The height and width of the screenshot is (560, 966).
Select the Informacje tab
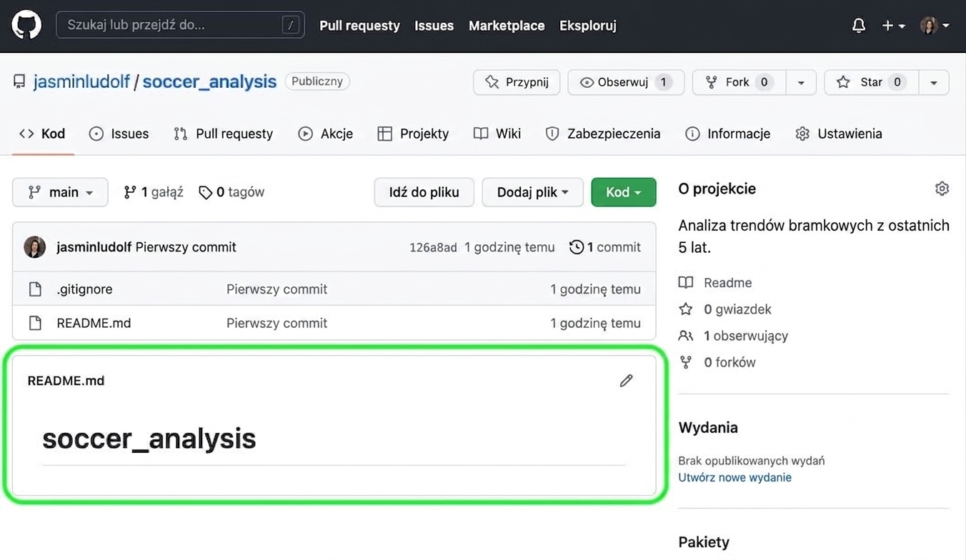click(727, 134)
